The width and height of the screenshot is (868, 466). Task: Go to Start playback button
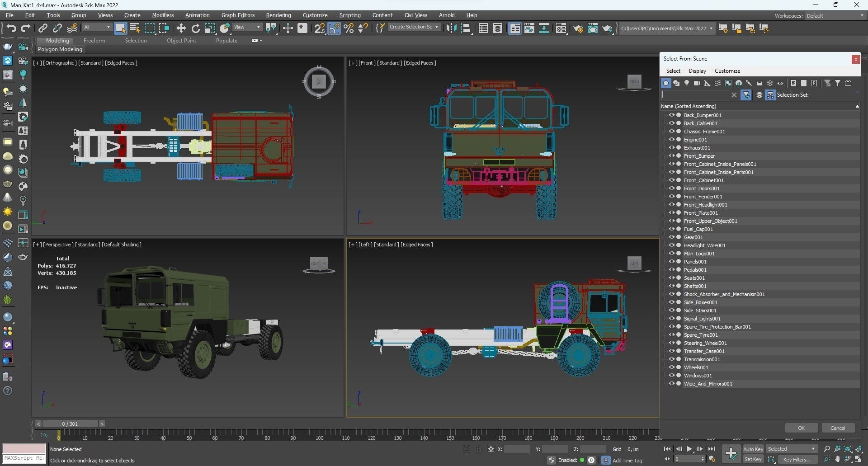coord(667,449)
